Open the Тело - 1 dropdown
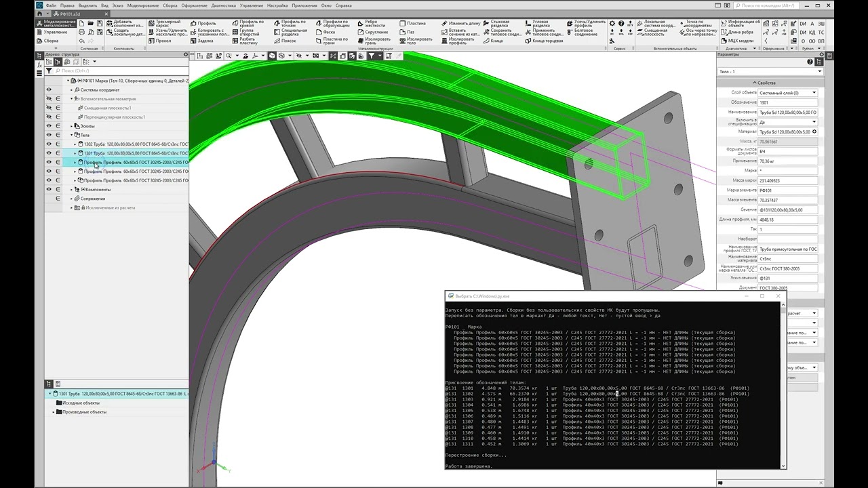This screenshot has height=488, width=868. 770,71
